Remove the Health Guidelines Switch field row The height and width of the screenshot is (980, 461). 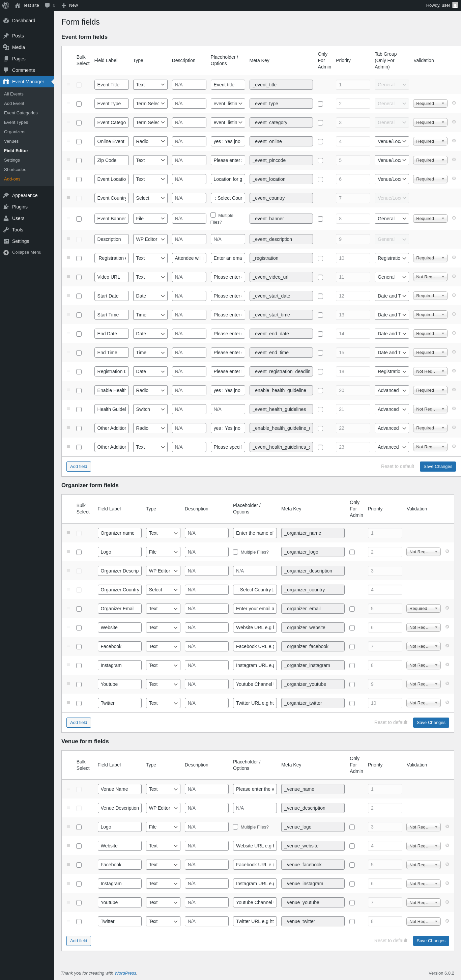click(x=454, y=409)
